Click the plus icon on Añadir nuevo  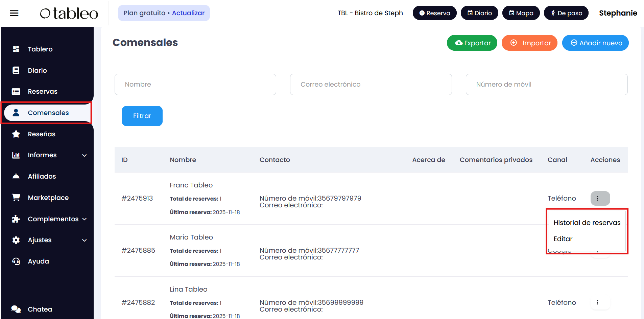tap(574, 43)
